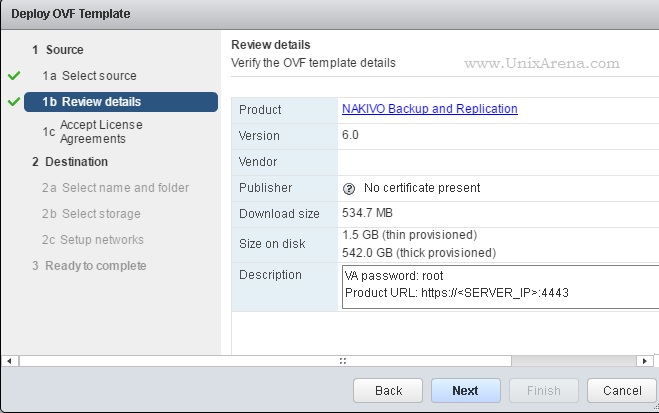Click the Vendor row label

[258, 162]
